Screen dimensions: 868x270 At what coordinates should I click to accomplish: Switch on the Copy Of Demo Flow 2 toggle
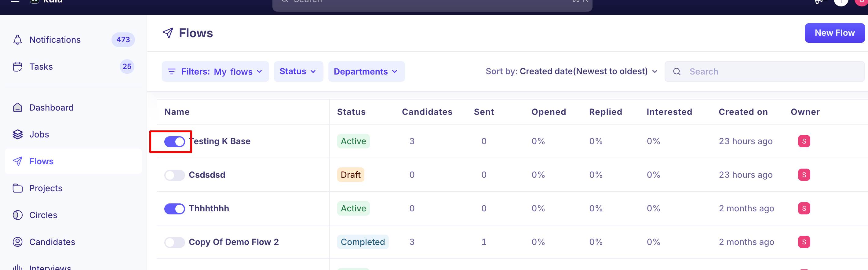click(x=174, y=243)
